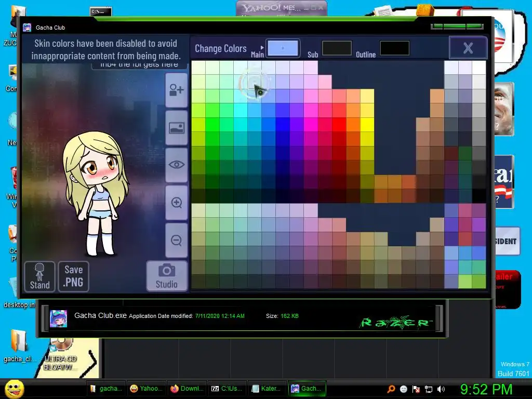The height and width of the screenshot is (399, 532).
Task: Click the 162 KB size text
Action: click(289, 316)
